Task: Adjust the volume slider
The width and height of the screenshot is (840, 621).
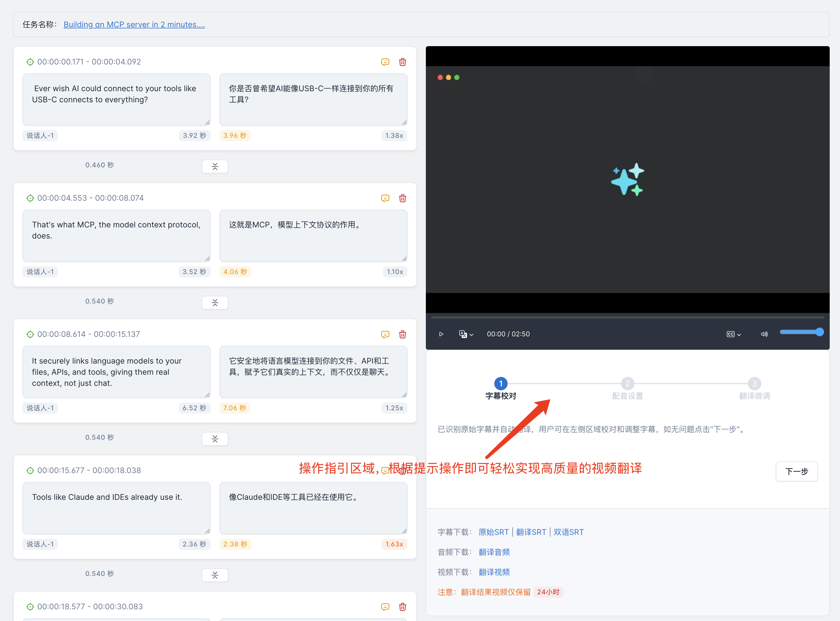Action: point(802,332)
